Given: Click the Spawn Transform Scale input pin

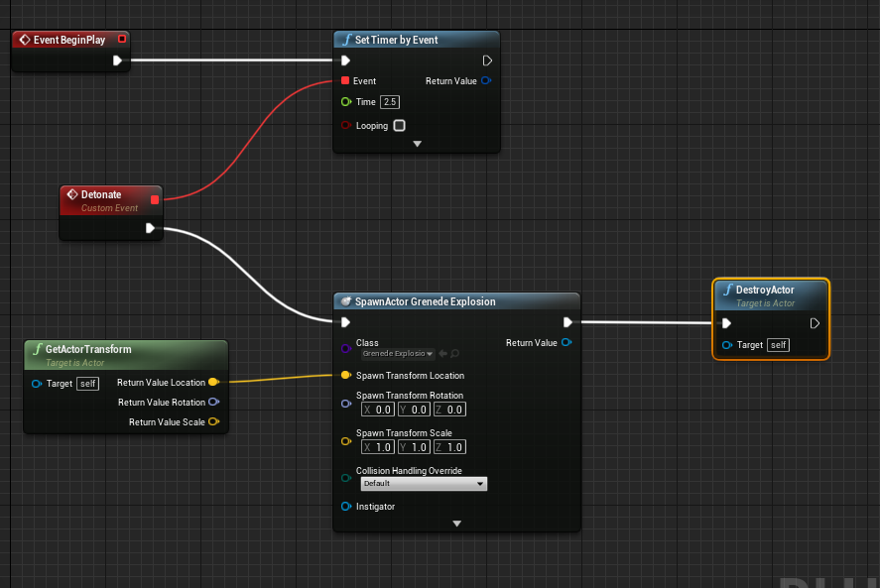Looking at the screenshot, I should pos(346,441).
